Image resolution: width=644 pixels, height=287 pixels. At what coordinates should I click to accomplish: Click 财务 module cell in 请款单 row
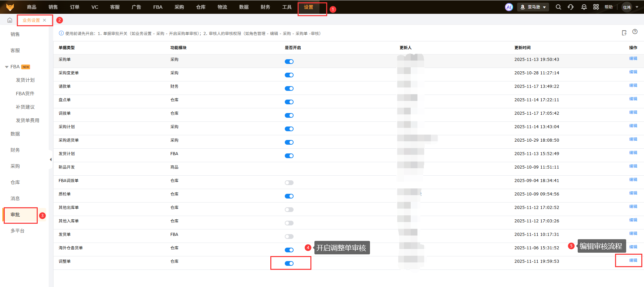tap(174, 86)
